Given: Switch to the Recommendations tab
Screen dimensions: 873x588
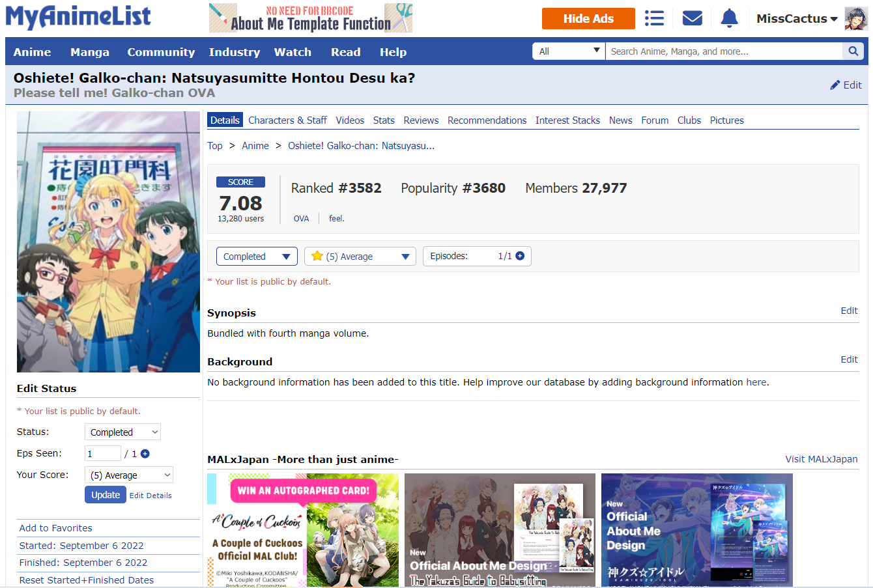Looking at the screenshot, I should [487, 120].
